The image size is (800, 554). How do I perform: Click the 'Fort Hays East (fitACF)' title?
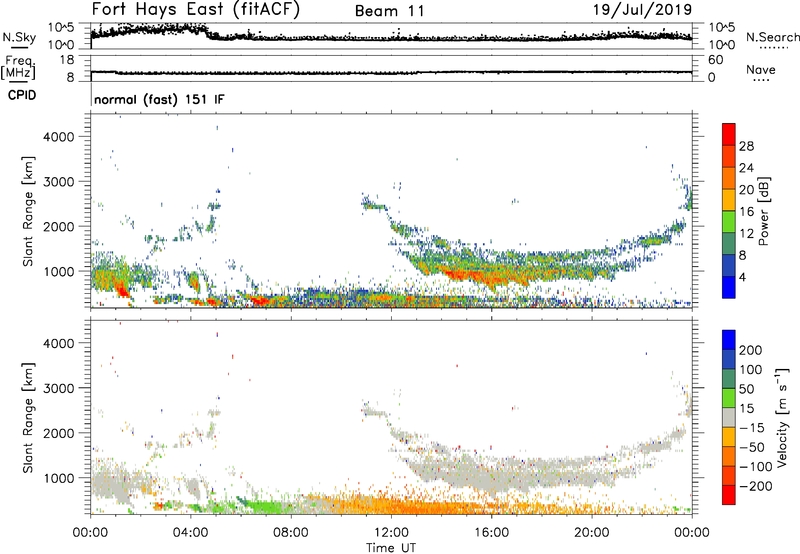point(196,10)
